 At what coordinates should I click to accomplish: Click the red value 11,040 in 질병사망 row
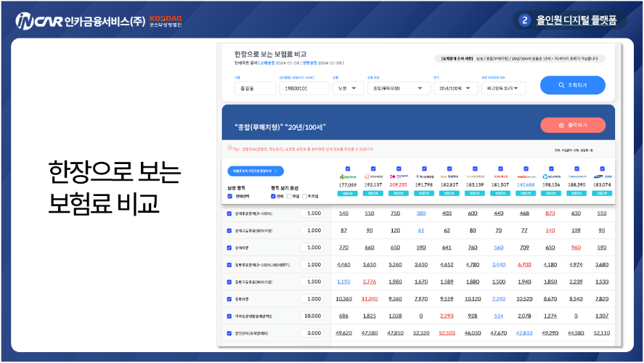tap(370, 299)
